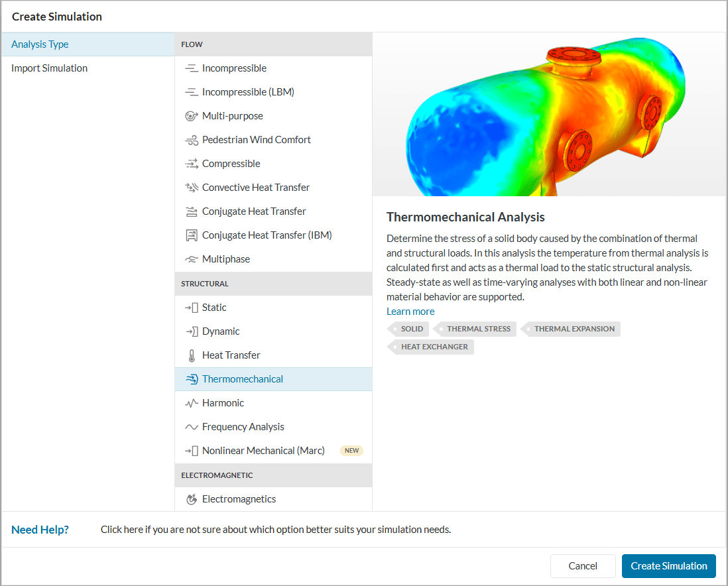Select the Multi-purpose analysis icon

point(192,116)
